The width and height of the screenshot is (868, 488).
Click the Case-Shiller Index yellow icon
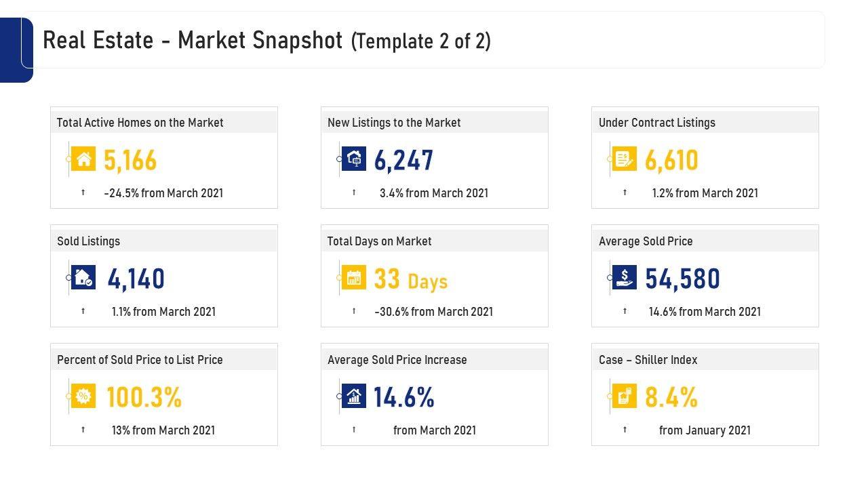point(625,396)
